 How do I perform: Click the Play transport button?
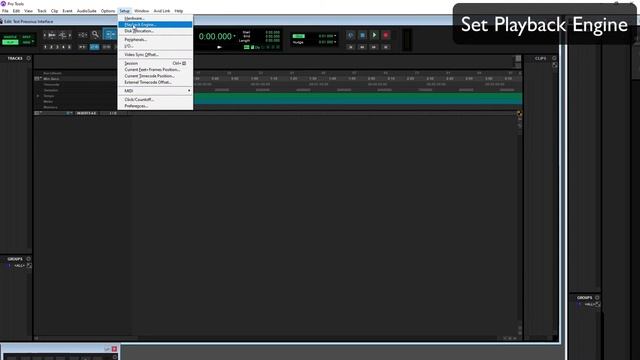pyautogui.click(x=374, y=36)
